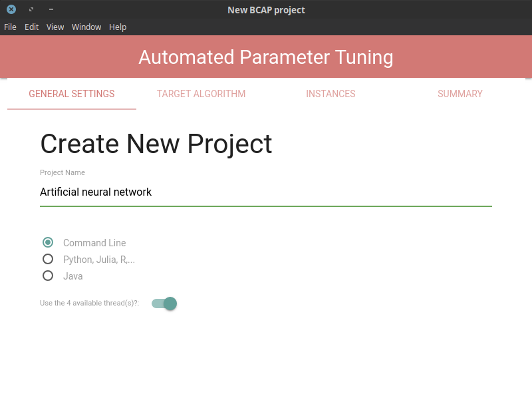Open the File menu
532x418 pixels.
point(10,27)
